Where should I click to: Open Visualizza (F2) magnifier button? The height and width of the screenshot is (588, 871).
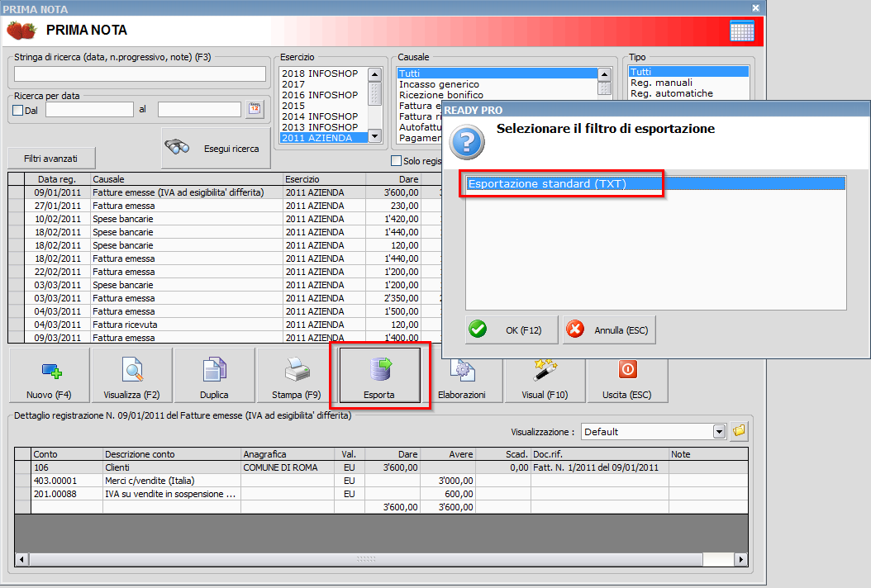coord(131,375)
